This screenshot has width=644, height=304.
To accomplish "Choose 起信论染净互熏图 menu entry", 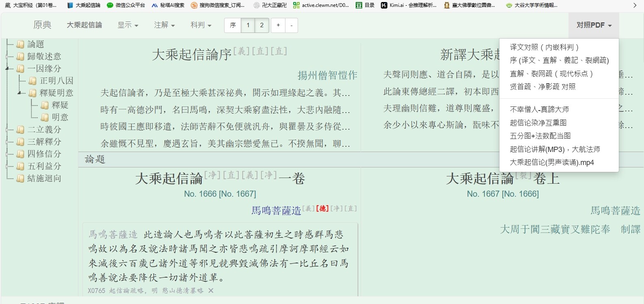I will [538, 123].
